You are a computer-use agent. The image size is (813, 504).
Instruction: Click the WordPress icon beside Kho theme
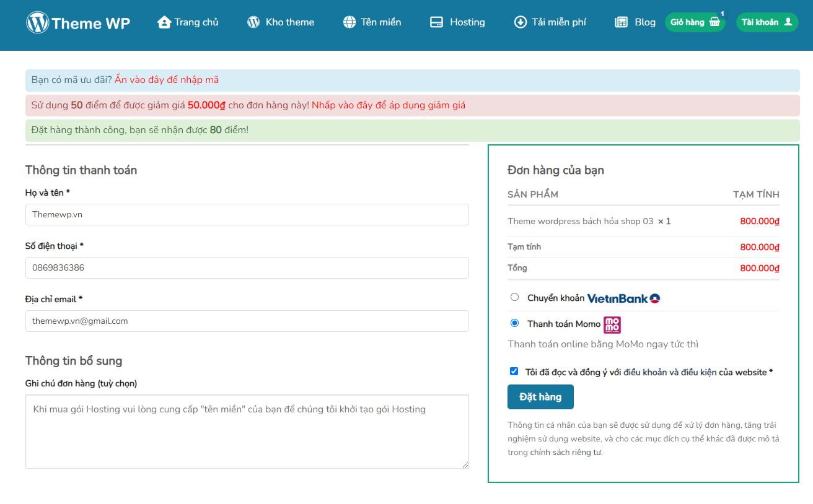click(x=253, y=22)
